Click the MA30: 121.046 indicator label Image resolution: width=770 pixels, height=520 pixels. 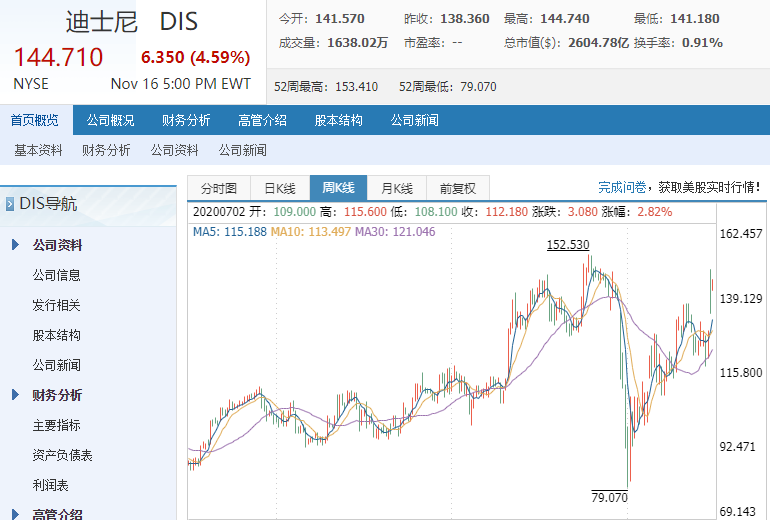coord(395,231)
